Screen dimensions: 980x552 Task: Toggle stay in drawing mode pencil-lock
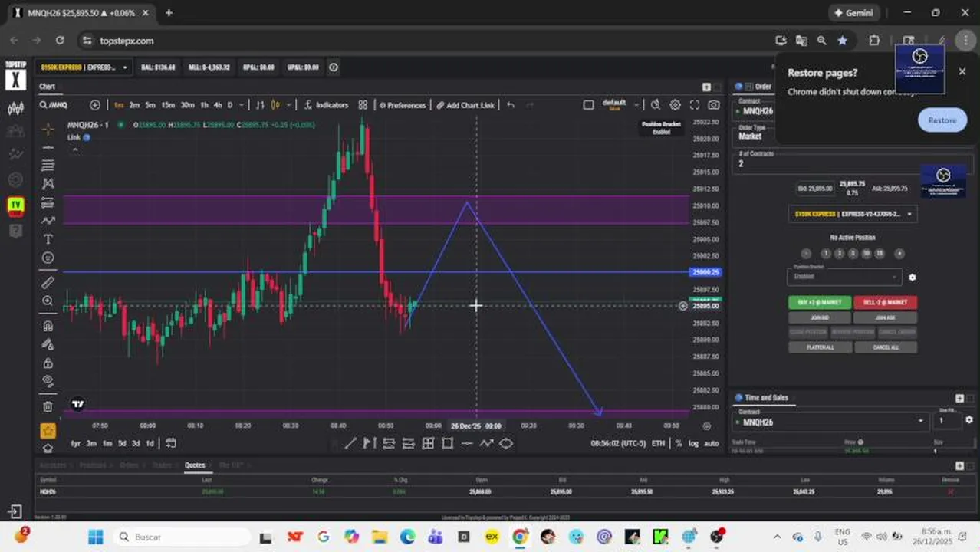[48, 344]
